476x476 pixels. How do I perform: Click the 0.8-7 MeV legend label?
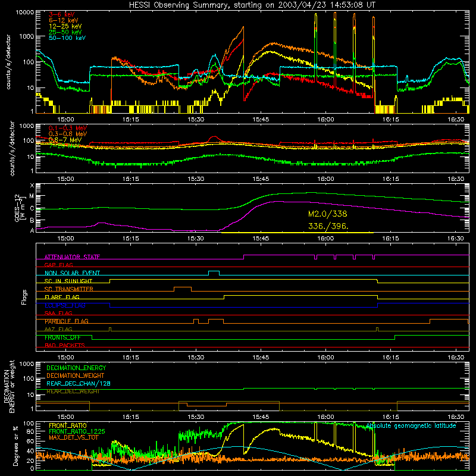(65, 140)
